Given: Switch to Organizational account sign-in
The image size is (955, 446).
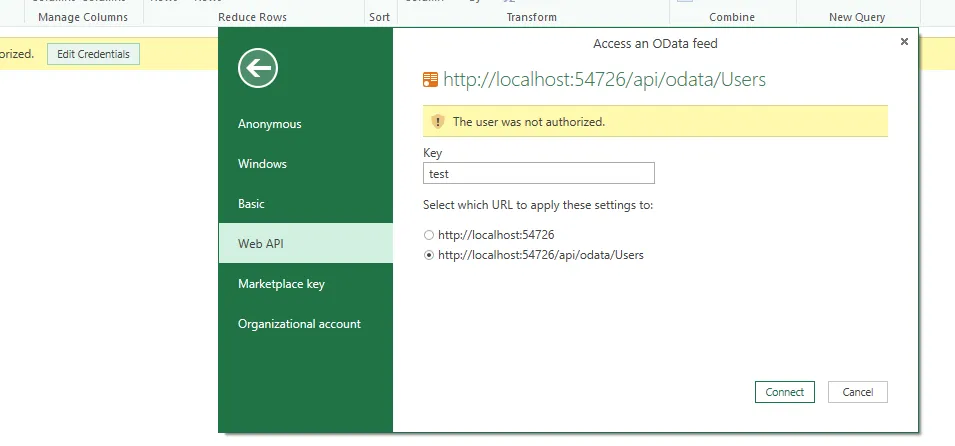Looking at the screenshot, I should coord(299,324).
